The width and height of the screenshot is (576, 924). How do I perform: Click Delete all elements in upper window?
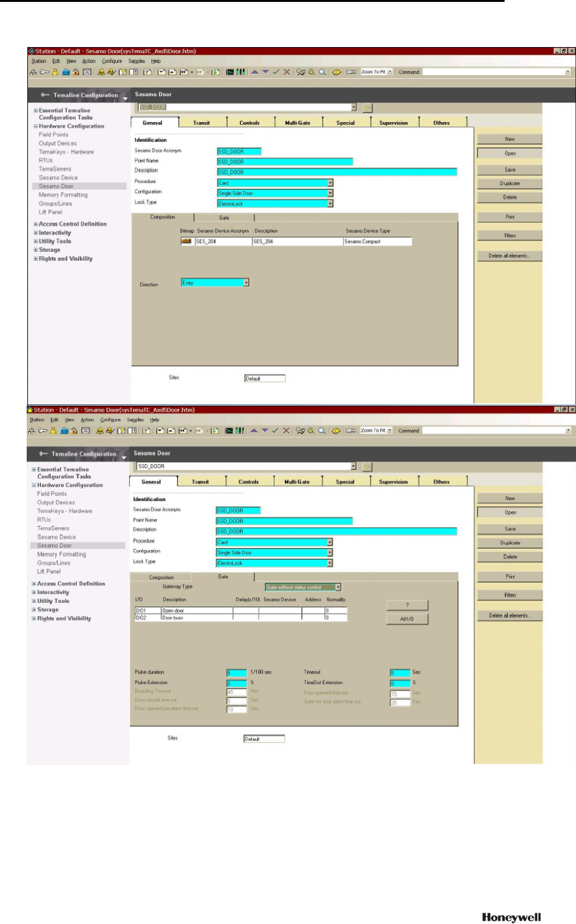click(510, 256)
